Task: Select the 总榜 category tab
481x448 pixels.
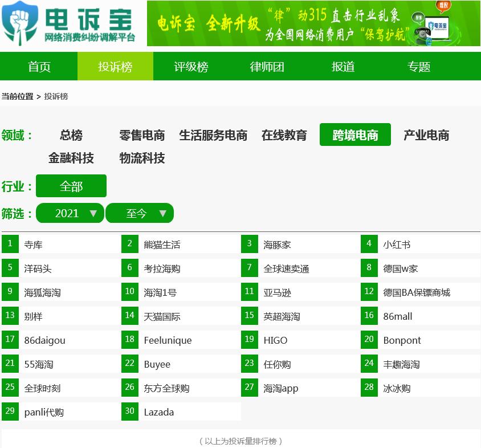Action: (71, 136)
